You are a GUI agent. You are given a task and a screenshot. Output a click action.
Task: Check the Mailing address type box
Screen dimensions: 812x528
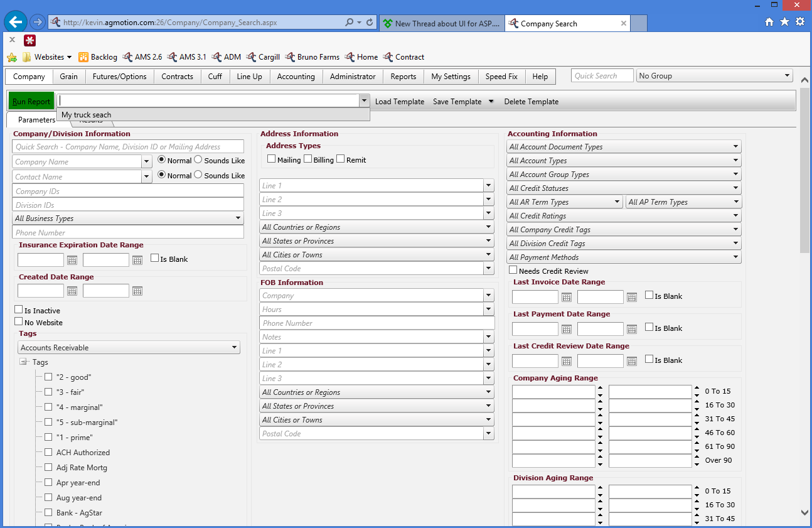(272, 159)
